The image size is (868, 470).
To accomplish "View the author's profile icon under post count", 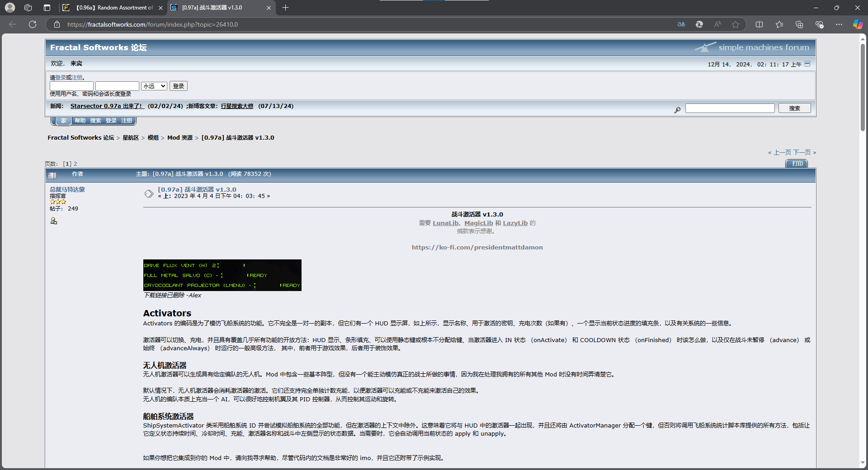I will pos(54,221).
